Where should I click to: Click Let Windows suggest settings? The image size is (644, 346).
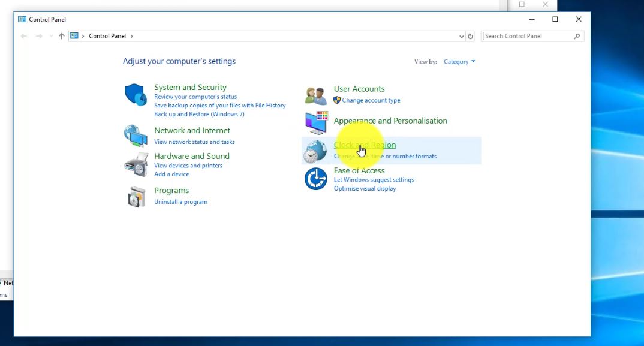click(374, 180)
